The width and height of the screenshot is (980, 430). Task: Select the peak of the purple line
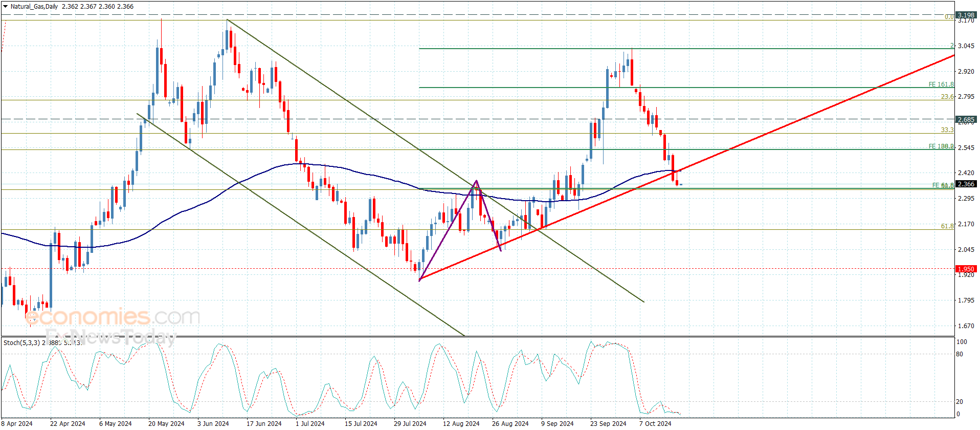click(476, 181)
